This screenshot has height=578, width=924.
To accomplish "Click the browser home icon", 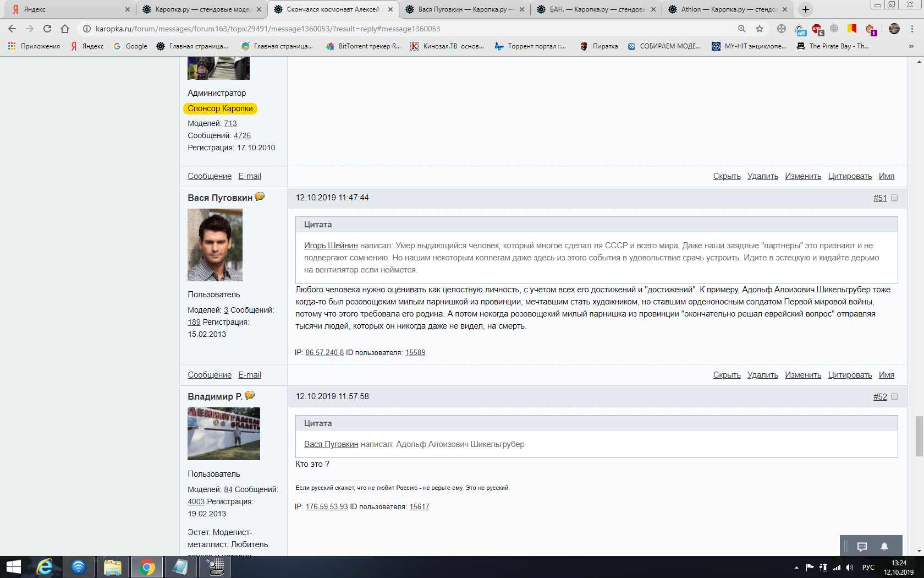I will pyautogui.click(x=65, y=29).
